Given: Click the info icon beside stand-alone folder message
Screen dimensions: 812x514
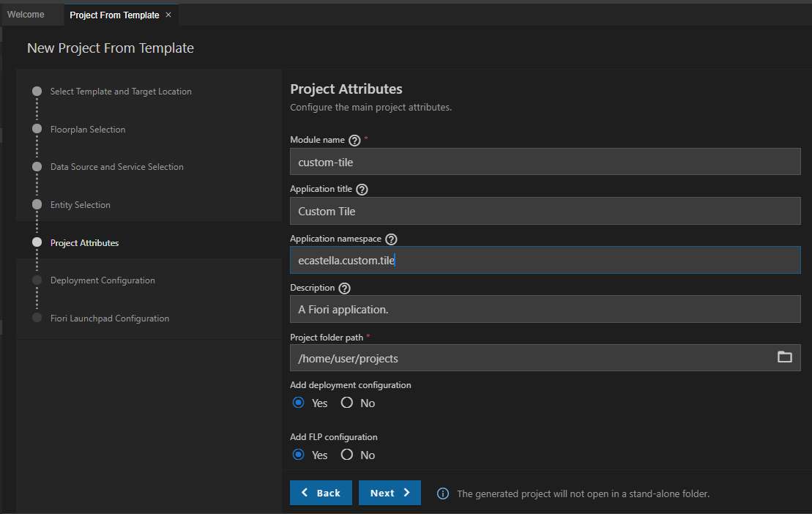Looking at the screenshot, I should (x=443, y=493).
